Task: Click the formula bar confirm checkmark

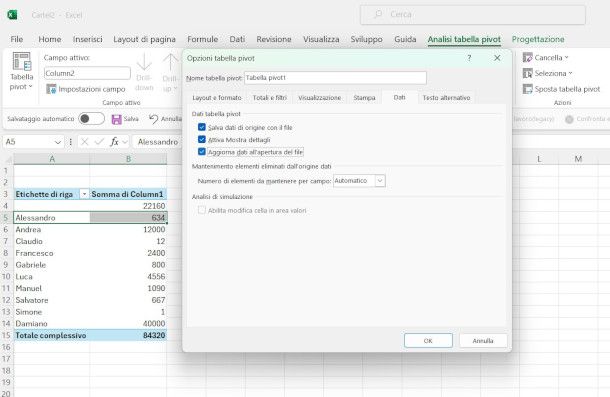Action: pos(99,142)
